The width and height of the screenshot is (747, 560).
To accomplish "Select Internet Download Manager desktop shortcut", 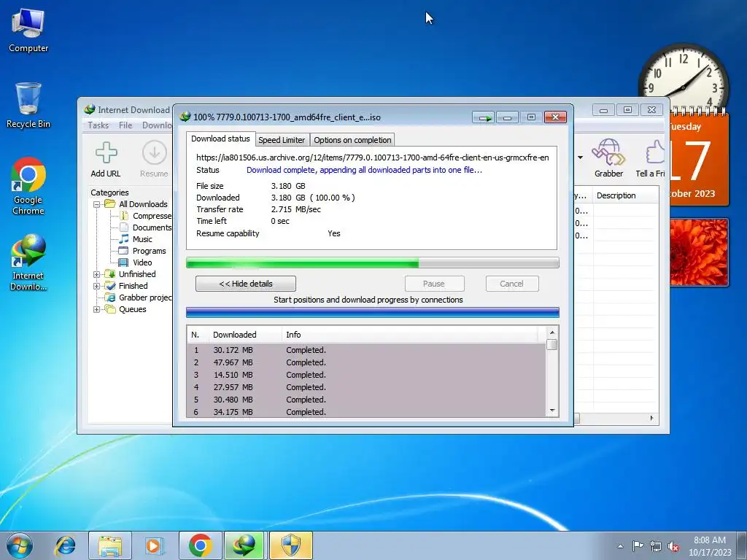I will click(28, 262).
